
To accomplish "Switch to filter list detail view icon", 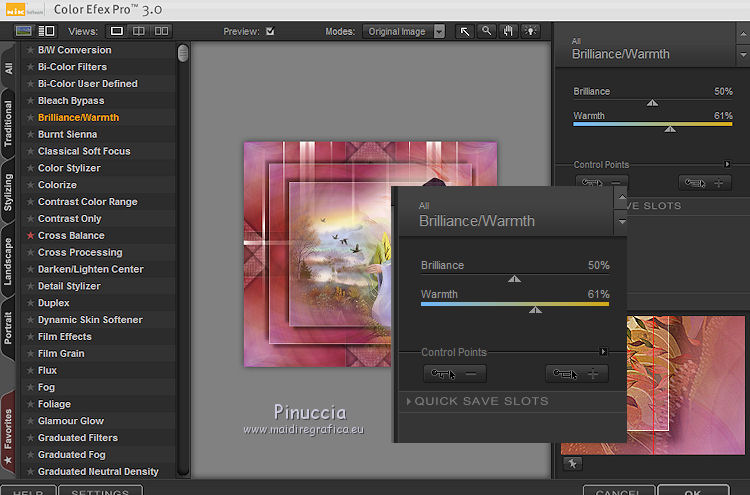I will point(46,31).
